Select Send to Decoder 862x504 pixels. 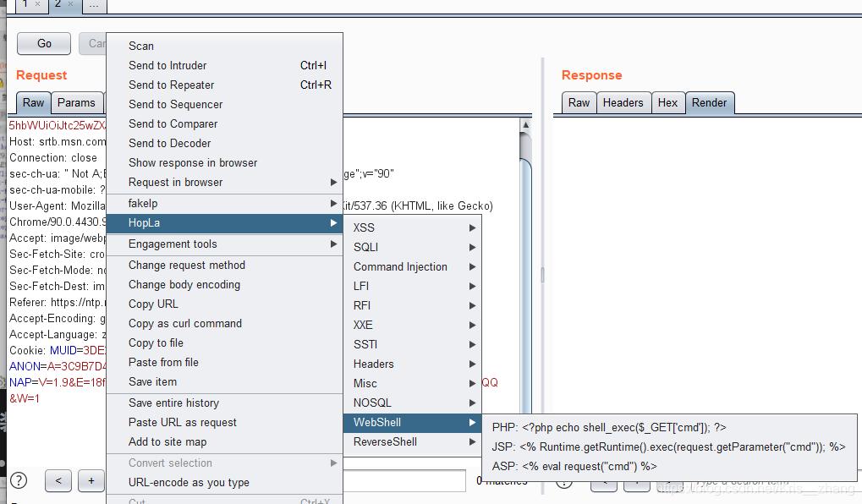tap(224, 144)
